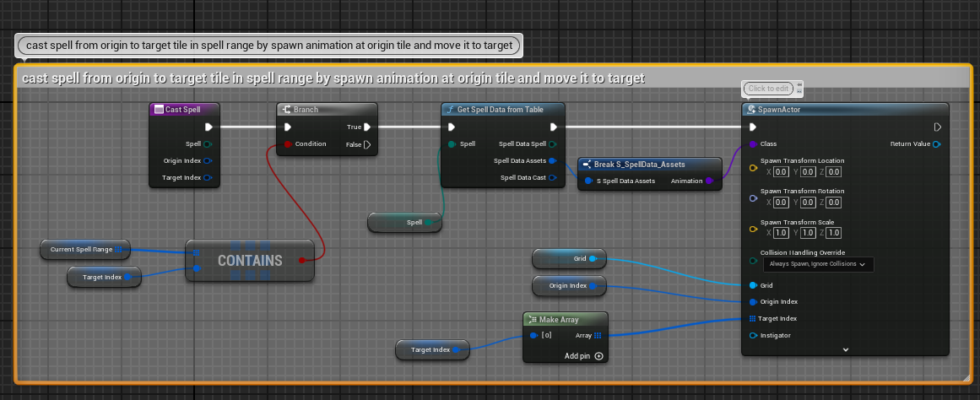
Task: Click the Spawn Transform Scale pin
Action: point(753,229)
